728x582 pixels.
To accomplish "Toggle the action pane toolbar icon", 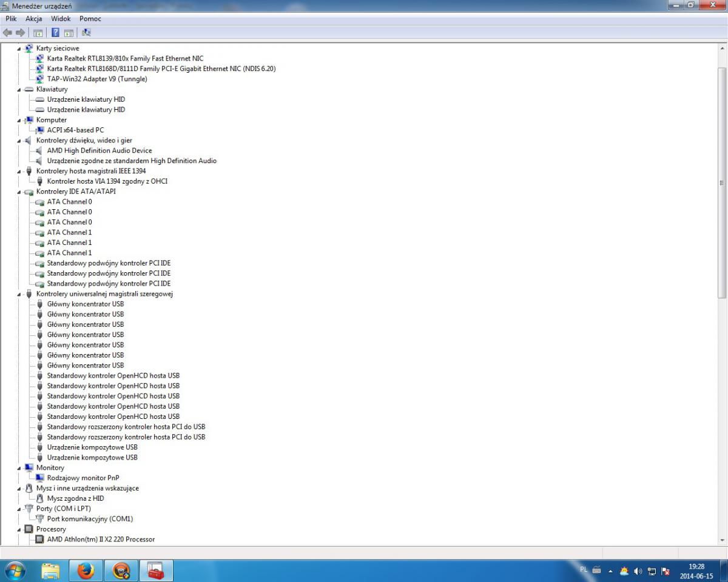I will [x=69, y=33].
